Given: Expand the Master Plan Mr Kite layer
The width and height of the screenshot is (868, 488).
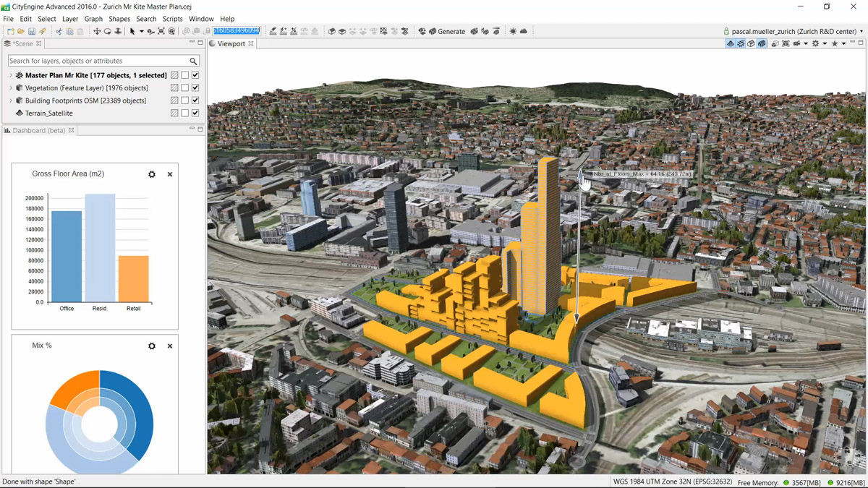Looking at the screenshot, I should click(11, 75).
